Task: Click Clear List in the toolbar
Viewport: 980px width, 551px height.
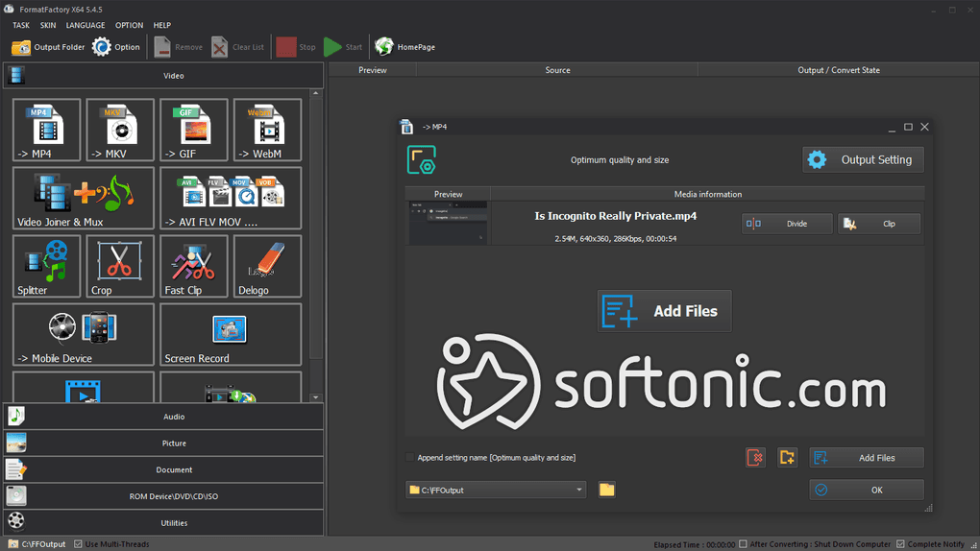Action: pyautogui.click(x=238, y=47)
